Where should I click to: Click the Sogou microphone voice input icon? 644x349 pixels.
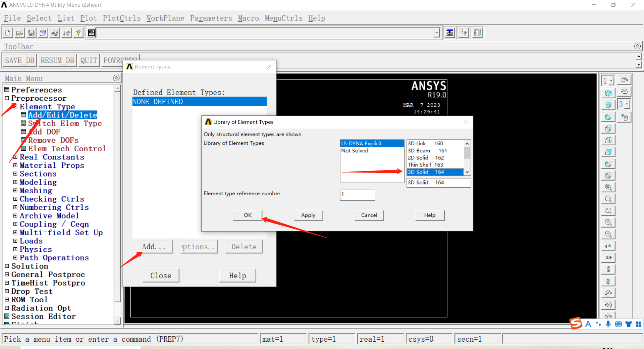click(608, 324)
